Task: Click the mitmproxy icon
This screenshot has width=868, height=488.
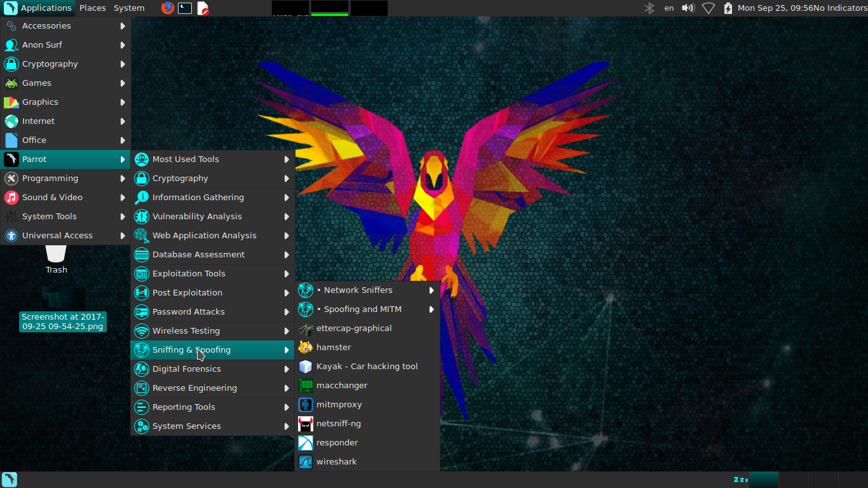Action: tap(306, 405)
